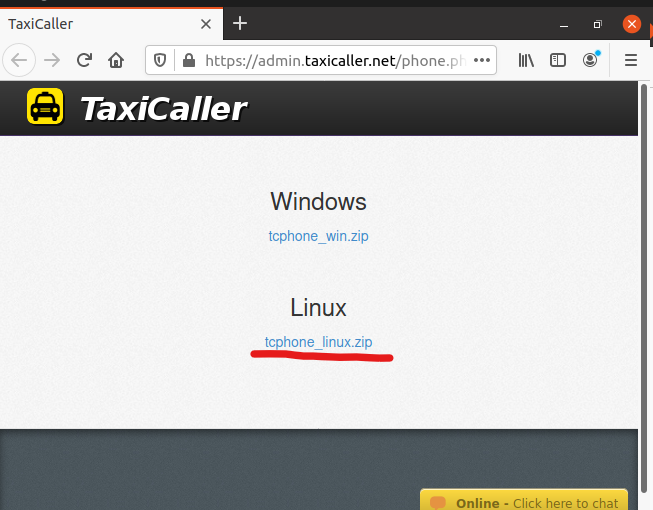Click the page vertical scrollbar
Viewport: 653px width, 510px height.
(644, 287)
